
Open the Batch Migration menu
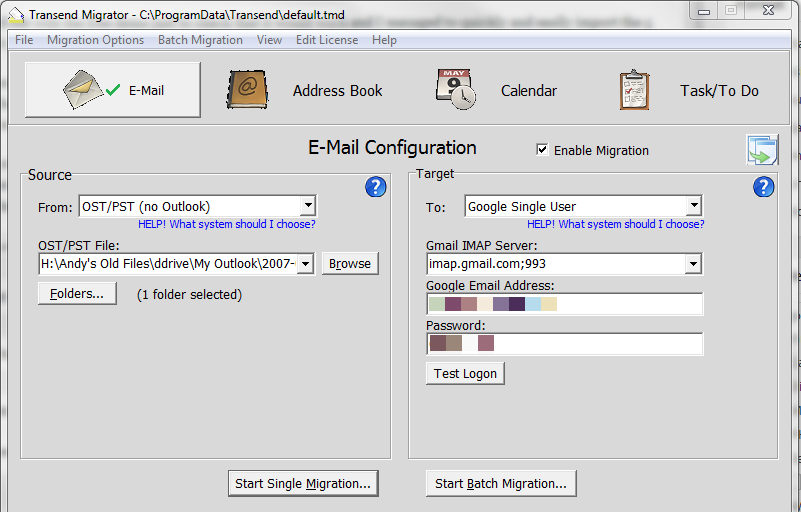(x=200, y=40)
